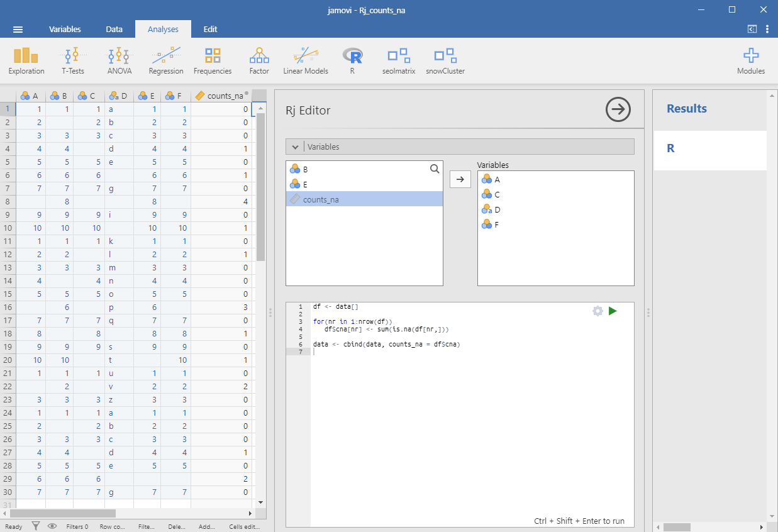
Task: Click column header B in the spreadsheet
Action: point(59,96)
